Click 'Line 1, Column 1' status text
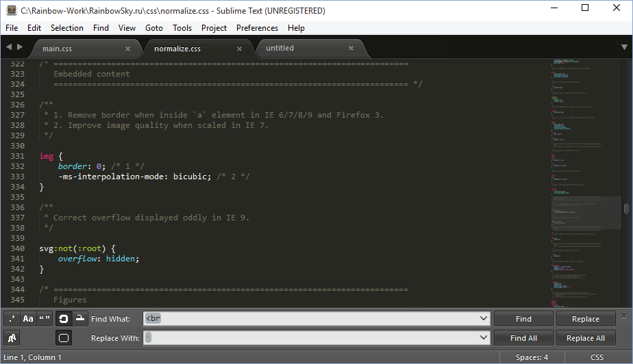 (32, 357)
